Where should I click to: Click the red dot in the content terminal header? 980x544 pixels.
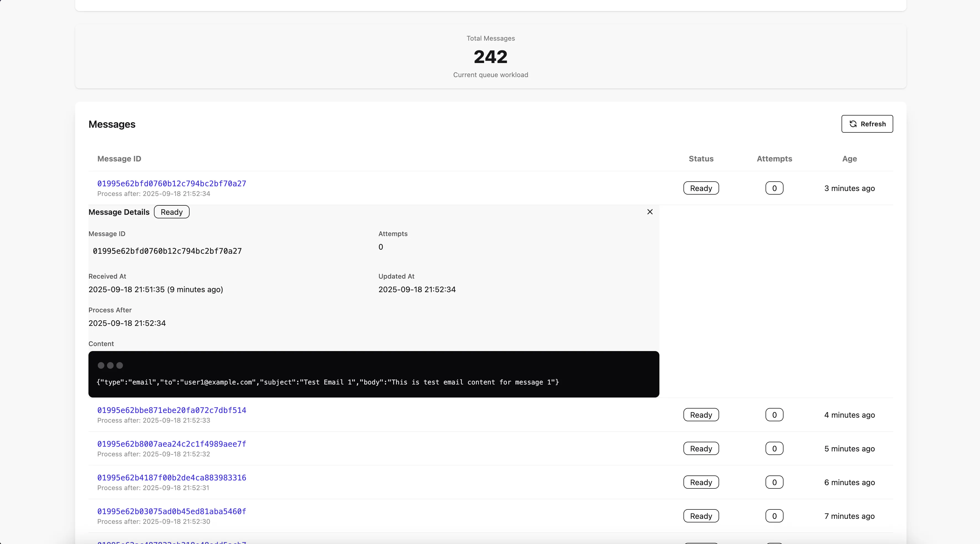click(x=101, y=366)
